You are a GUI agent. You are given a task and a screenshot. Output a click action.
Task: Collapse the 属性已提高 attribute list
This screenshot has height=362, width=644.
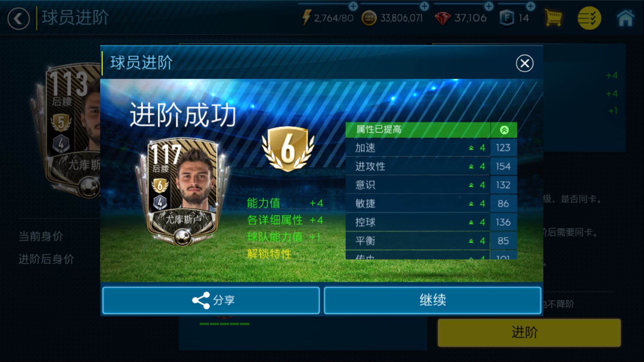tap(504, 130)
